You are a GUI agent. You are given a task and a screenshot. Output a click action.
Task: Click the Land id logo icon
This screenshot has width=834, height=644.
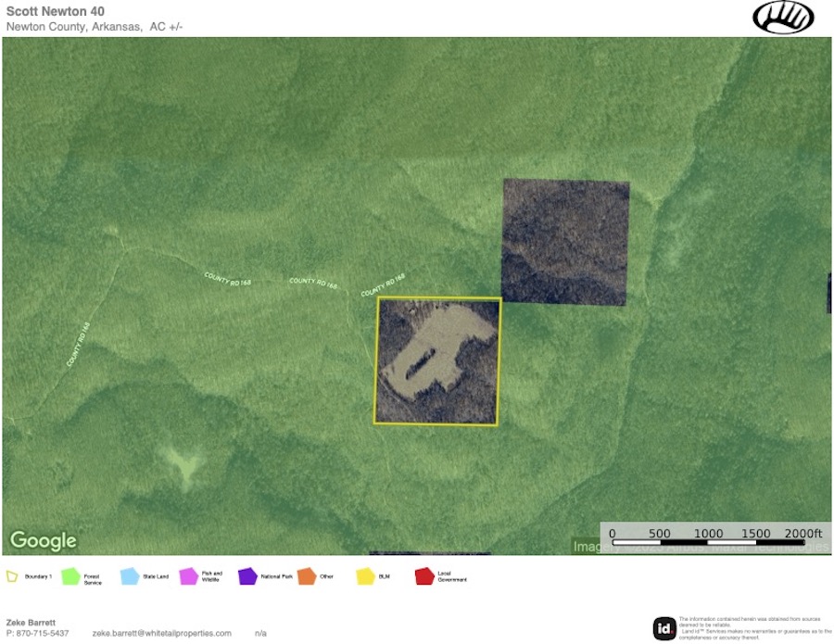(664, 628)
